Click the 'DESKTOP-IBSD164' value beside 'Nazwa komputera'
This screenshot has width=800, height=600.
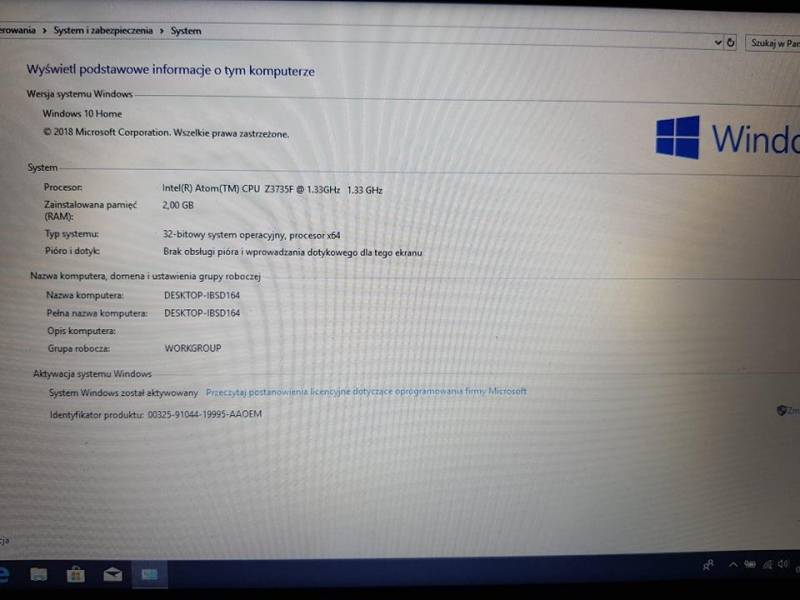[x=202, y=295]
